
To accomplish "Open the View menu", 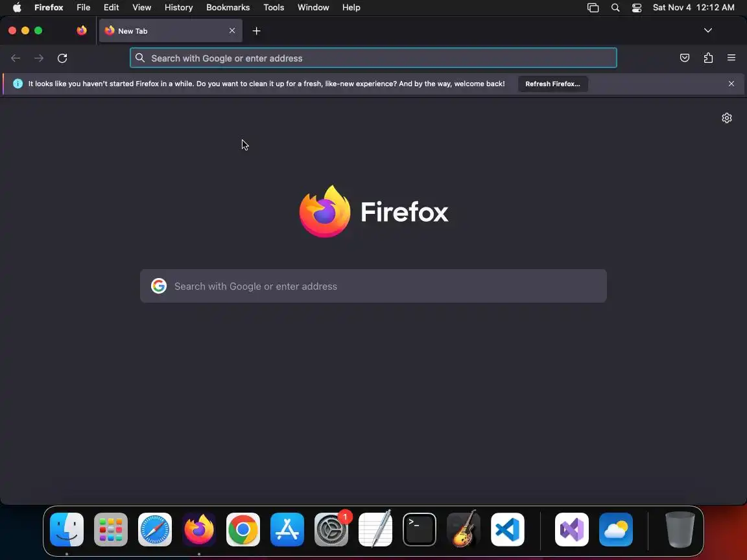I will (141, 8).
